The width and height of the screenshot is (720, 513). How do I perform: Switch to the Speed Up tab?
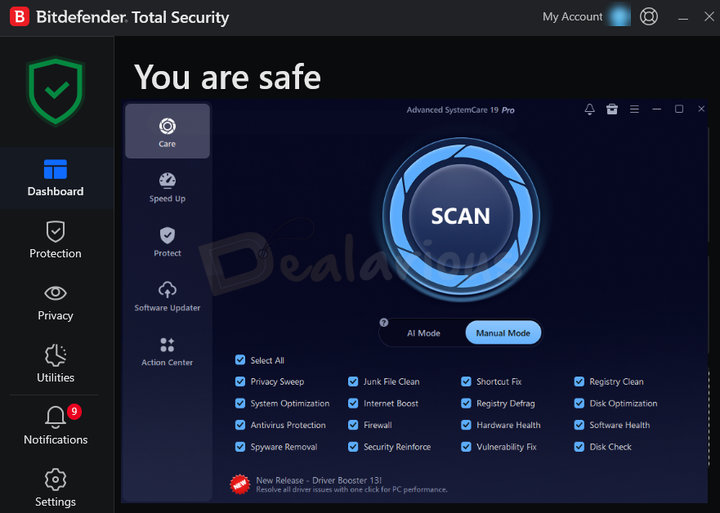pyautogui.click(x=167, y=186)
